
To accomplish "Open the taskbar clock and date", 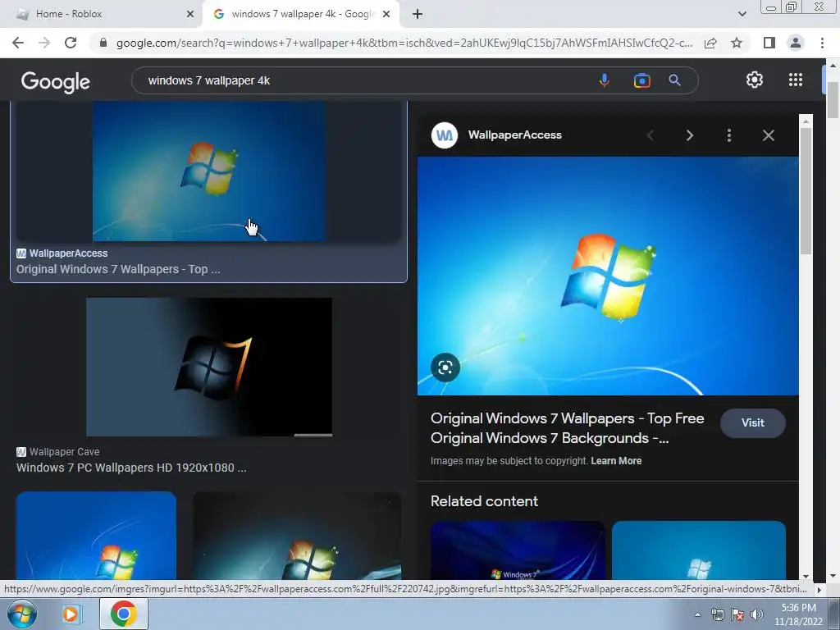I will pyautogui.click(x=798, y=614).
